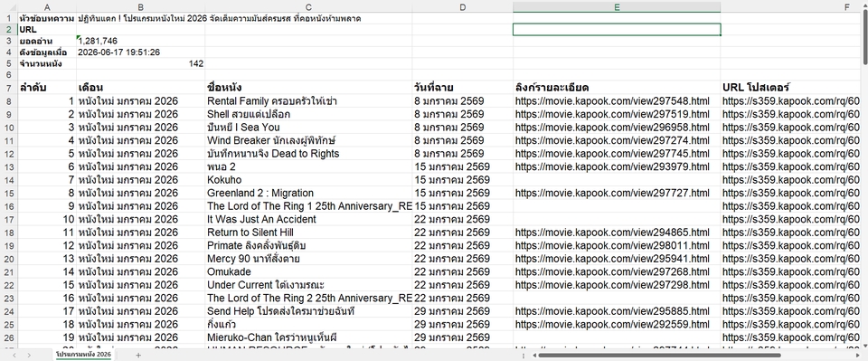Select the URL label cell in row 2
The height and width of the screenshot is (361, 868).
(47, 29)
